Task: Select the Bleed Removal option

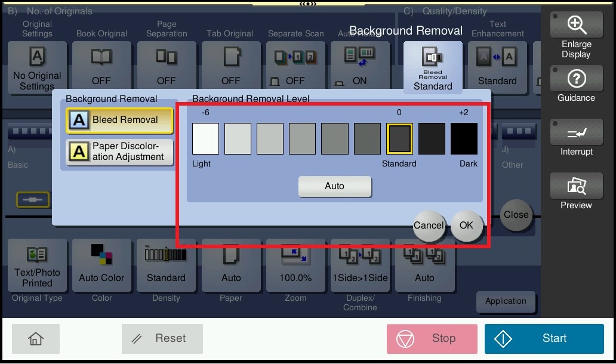Action: click(x=119, y=120)
